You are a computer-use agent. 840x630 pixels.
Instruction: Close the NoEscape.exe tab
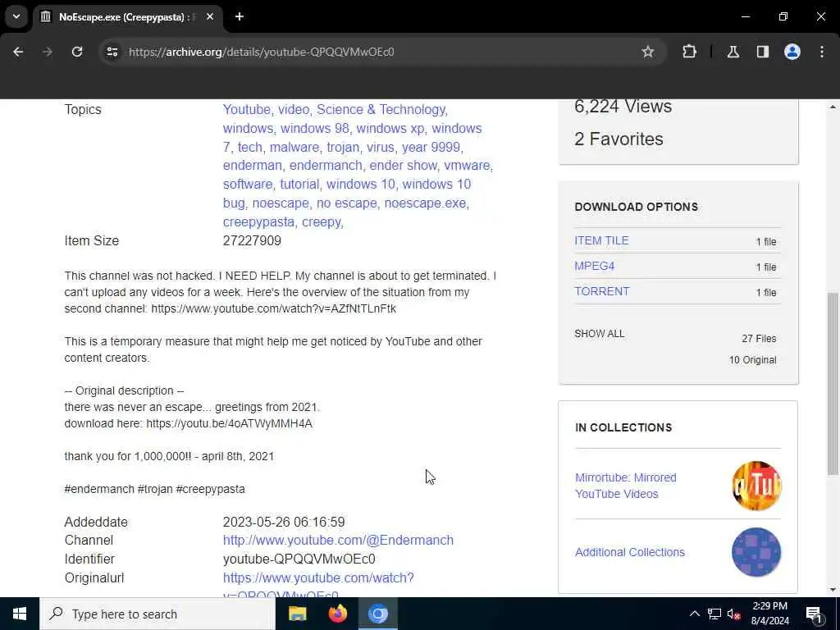pos(210,16)
